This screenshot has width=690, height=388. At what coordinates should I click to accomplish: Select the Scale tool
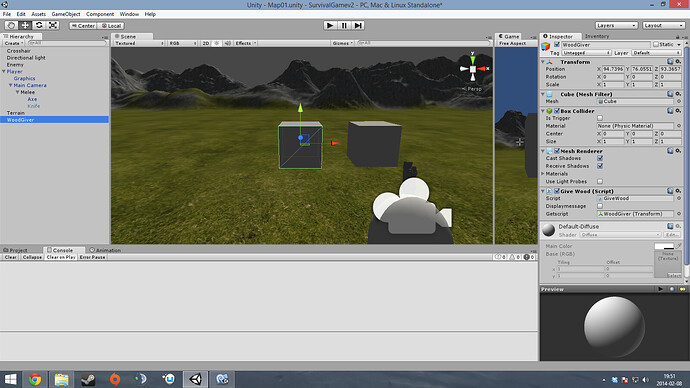click(53, 26)
